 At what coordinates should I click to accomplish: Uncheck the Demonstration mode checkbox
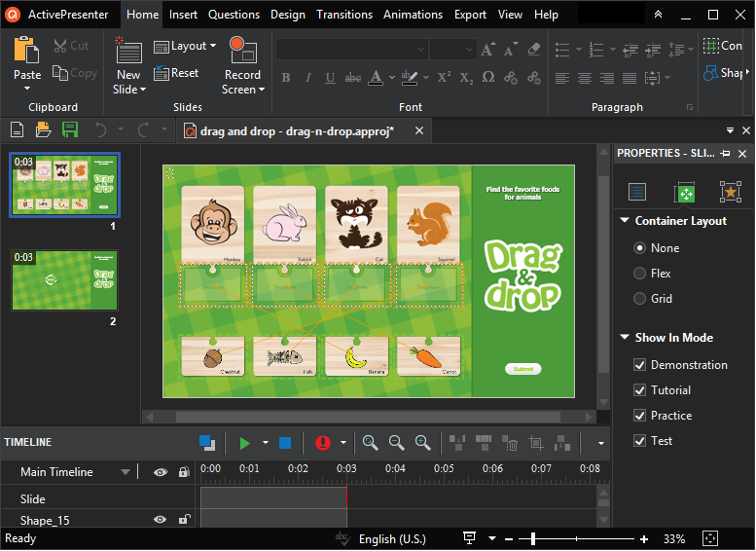639,365
